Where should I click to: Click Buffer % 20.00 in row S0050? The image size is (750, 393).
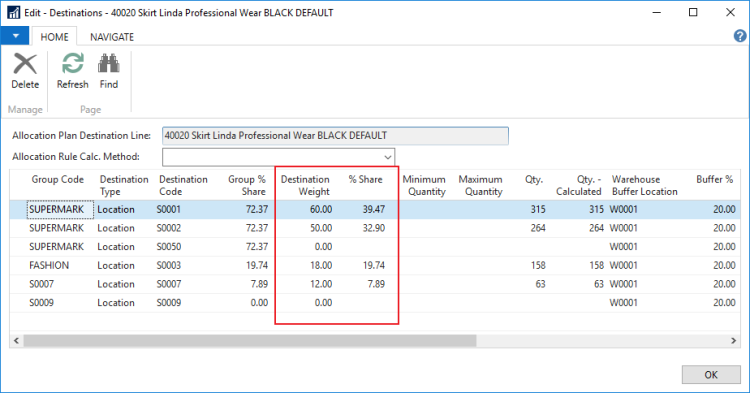click(724, 247)
